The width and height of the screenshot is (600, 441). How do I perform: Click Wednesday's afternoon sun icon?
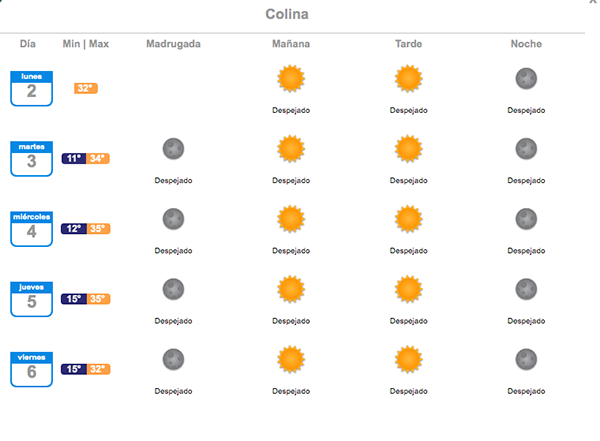point(408,219)
